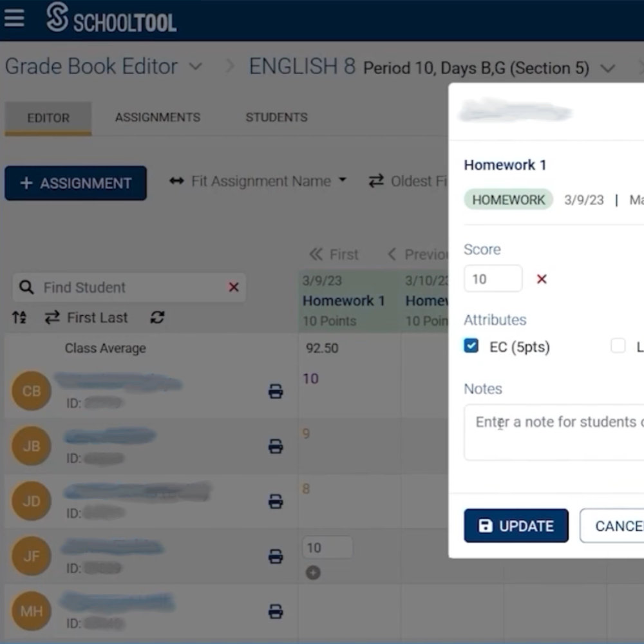The height and width of the screenshot is (644, 644).
Task: Refresh the student list
Action: tap(157, 317)
